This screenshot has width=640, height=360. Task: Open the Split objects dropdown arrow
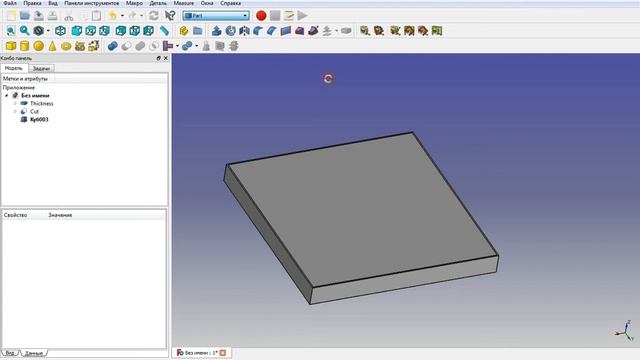(196, 46)
